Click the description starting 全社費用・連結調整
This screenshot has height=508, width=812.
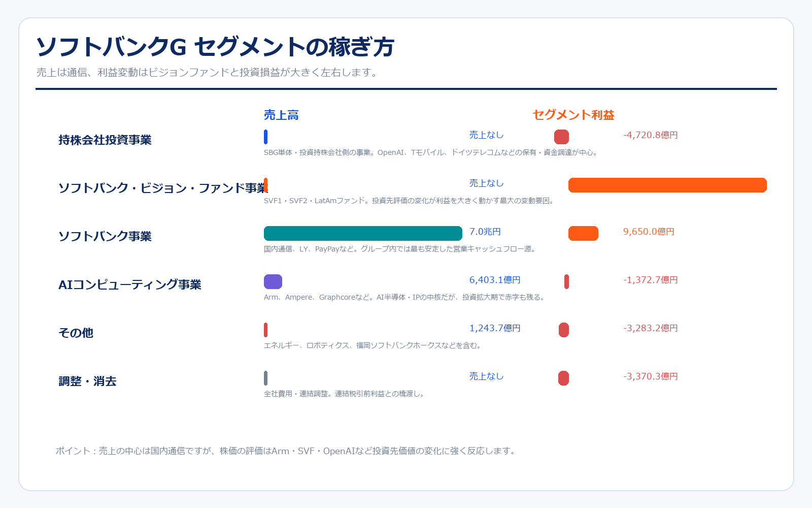click(x=345, y=394)
